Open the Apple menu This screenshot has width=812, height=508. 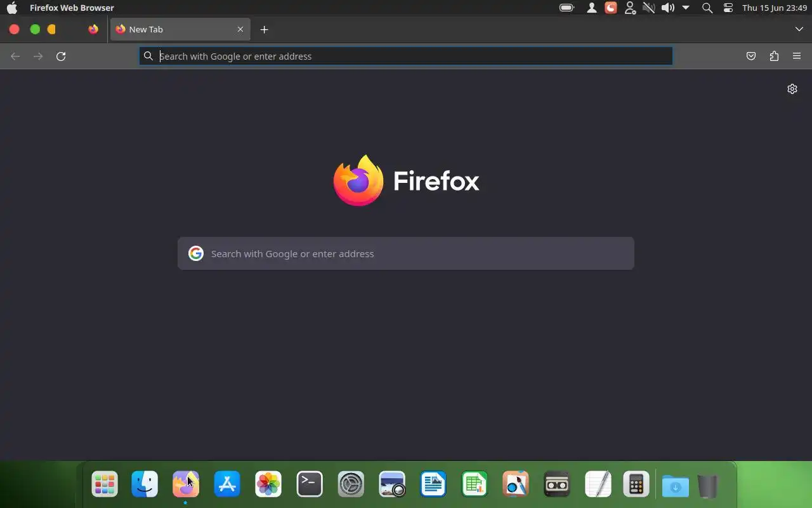[12, 8]
